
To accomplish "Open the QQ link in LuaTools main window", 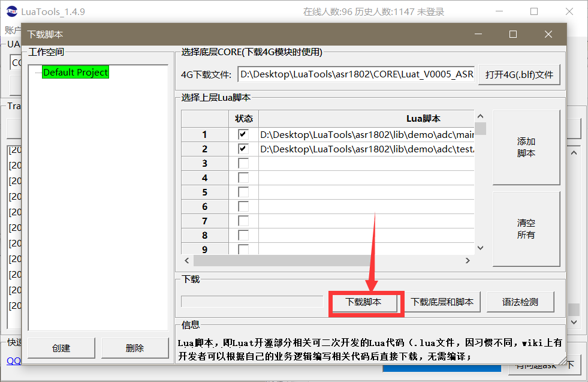I will [14, 361].
